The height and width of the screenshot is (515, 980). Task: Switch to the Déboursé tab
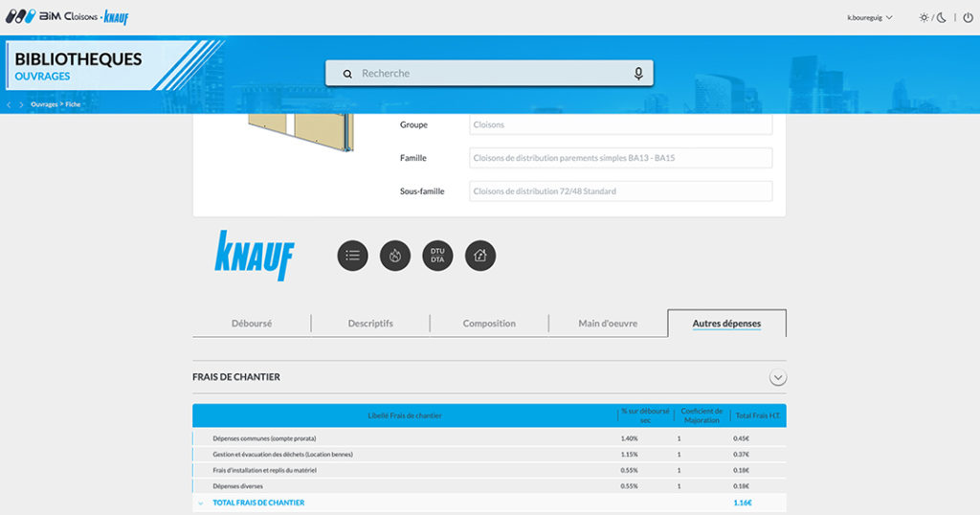(252, 324)
